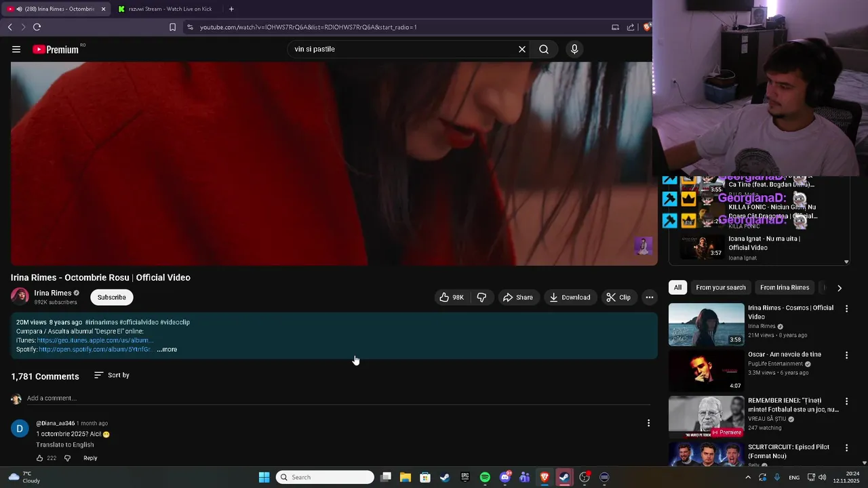This screenshot has width=868, height=488.
Task: Click Windows taskbar Search box
Action: (x=325, y=477)
